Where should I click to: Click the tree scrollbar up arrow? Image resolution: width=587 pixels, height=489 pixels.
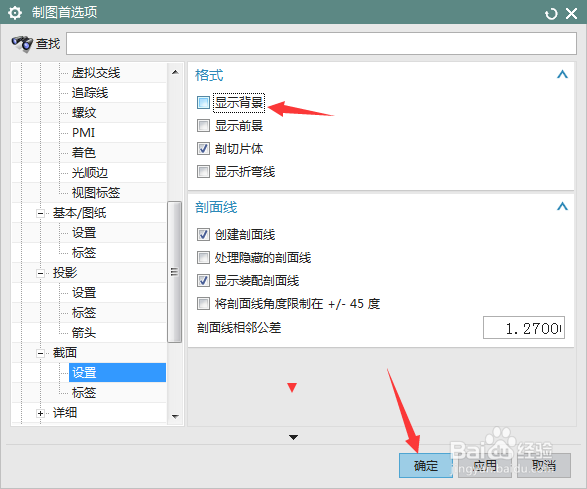(x=175, y=72)
